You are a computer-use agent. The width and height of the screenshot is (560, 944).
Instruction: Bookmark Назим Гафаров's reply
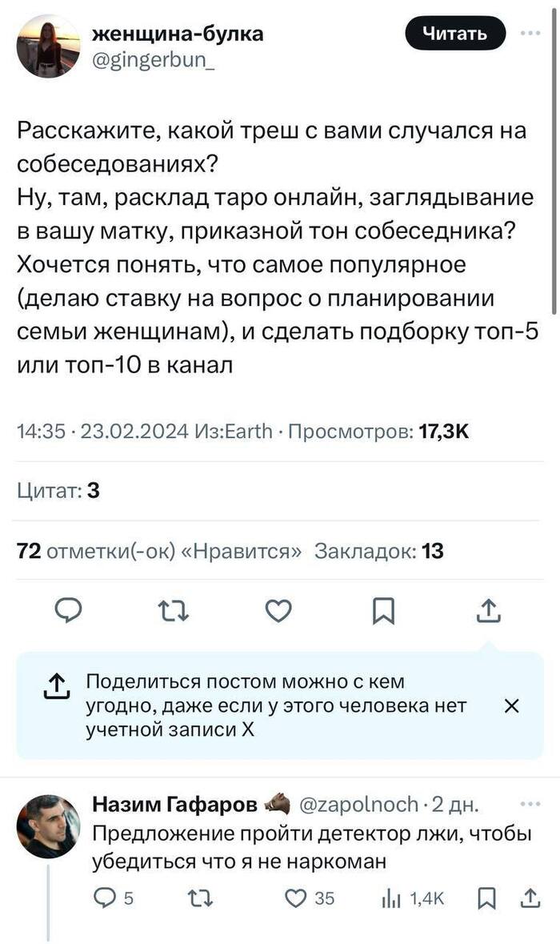click(x=486, y=899)
